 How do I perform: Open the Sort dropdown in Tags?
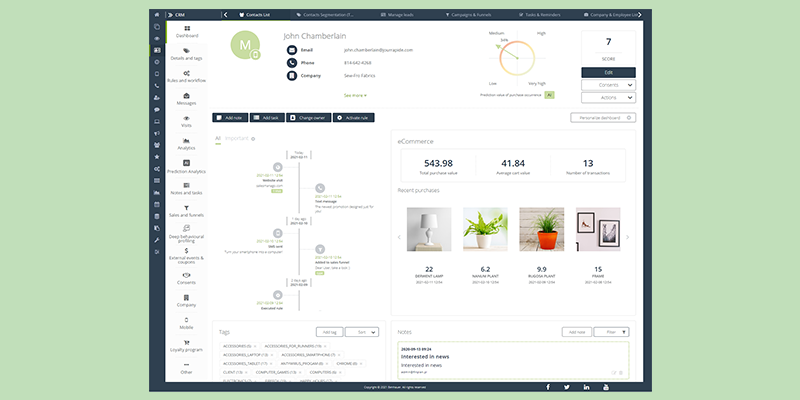pos(363,331)
